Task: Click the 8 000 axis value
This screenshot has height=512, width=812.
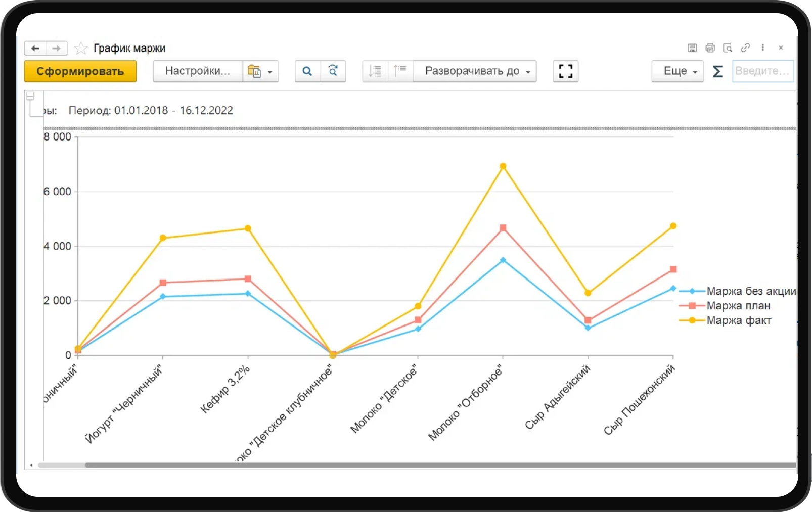Action: click(58, 137)
